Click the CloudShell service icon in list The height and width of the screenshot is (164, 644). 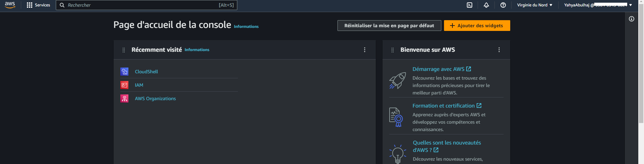124,72
